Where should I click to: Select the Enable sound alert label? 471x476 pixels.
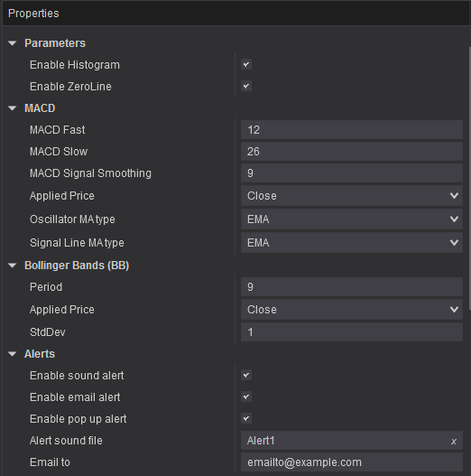(x=77, y=376)
